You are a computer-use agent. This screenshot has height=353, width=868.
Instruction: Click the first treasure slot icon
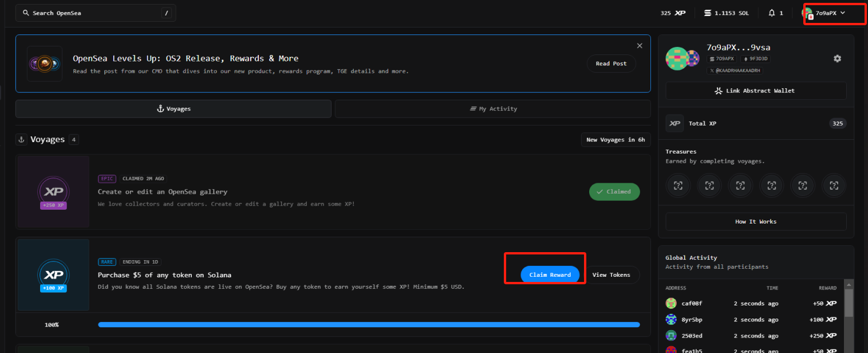click(678, 185)
